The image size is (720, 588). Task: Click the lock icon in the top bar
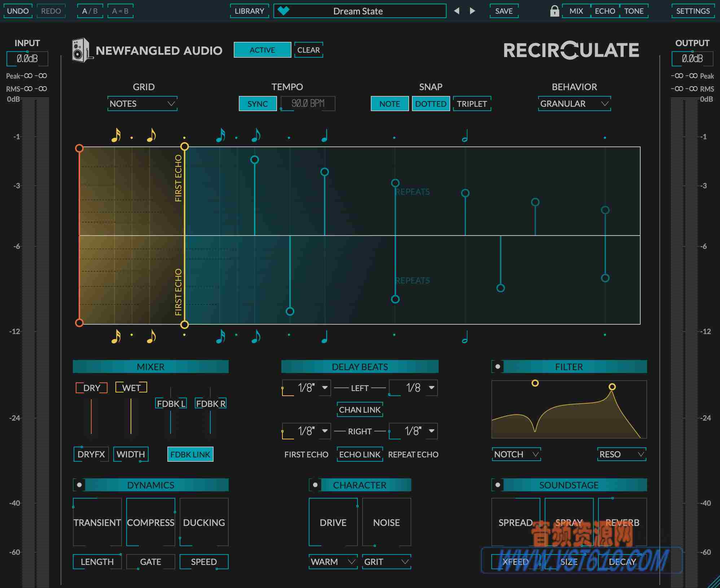point(554,11)
